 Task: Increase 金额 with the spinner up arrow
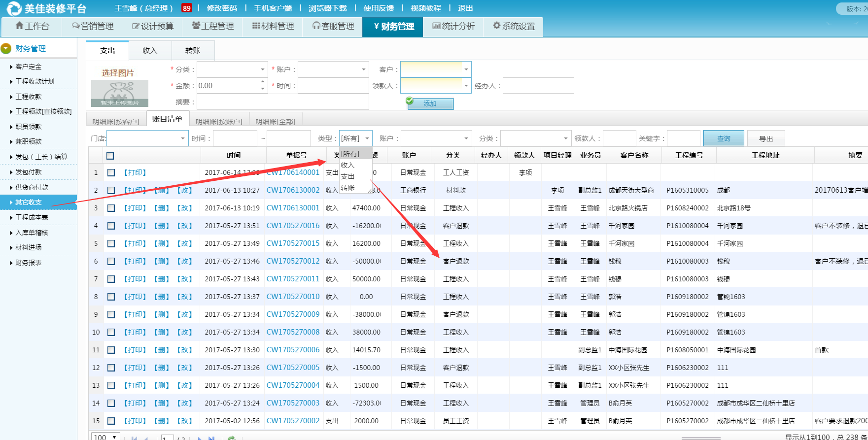(x=263, y=82)
